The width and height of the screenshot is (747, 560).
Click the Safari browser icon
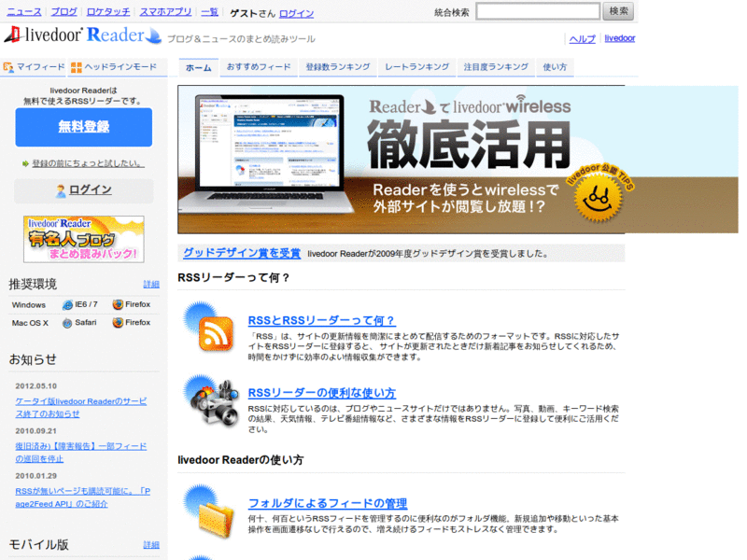67,323
